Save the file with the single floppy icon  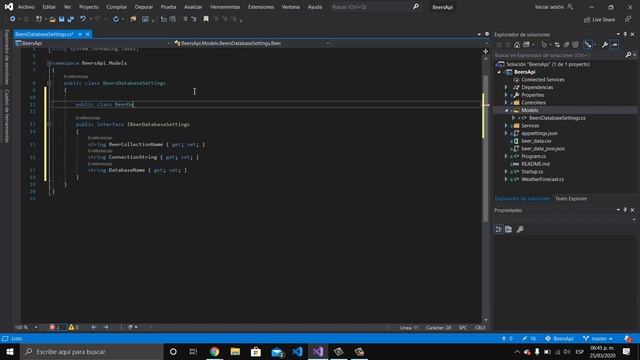[x=62, y=19]
